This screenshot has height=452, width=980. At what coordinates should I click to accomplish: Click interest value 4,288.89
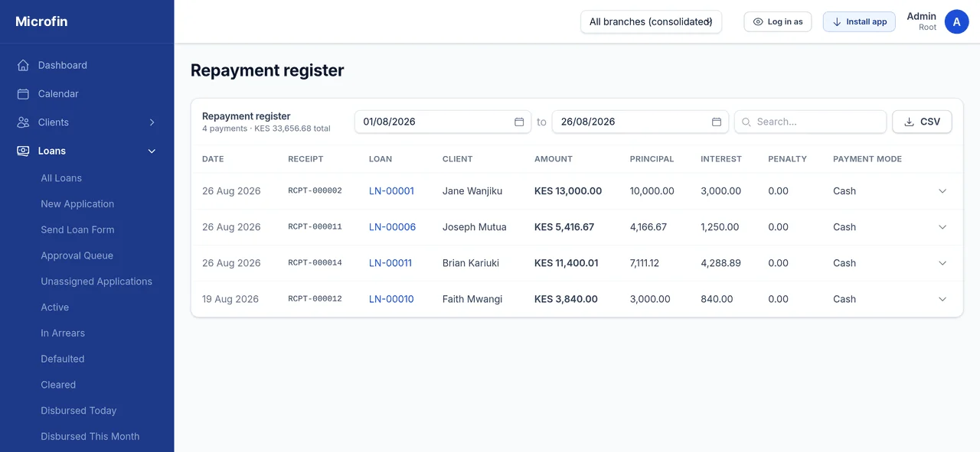coord(720,263)
